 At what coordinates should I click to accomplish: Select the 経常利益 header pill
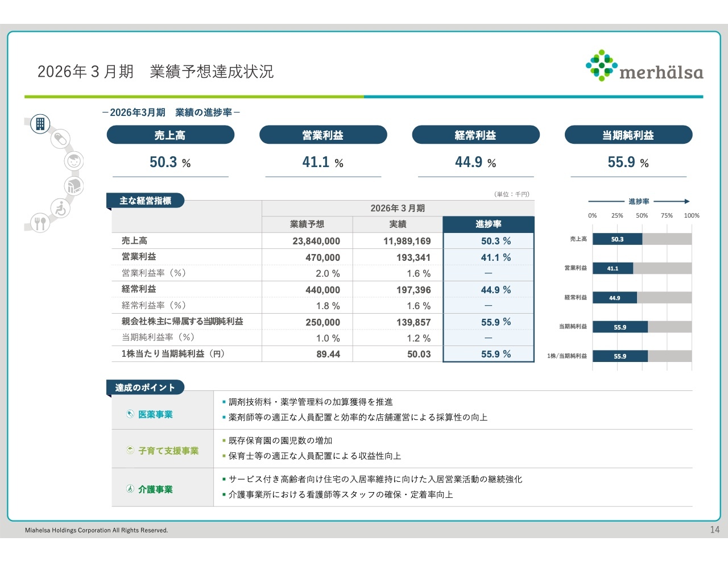click(475, 135)
